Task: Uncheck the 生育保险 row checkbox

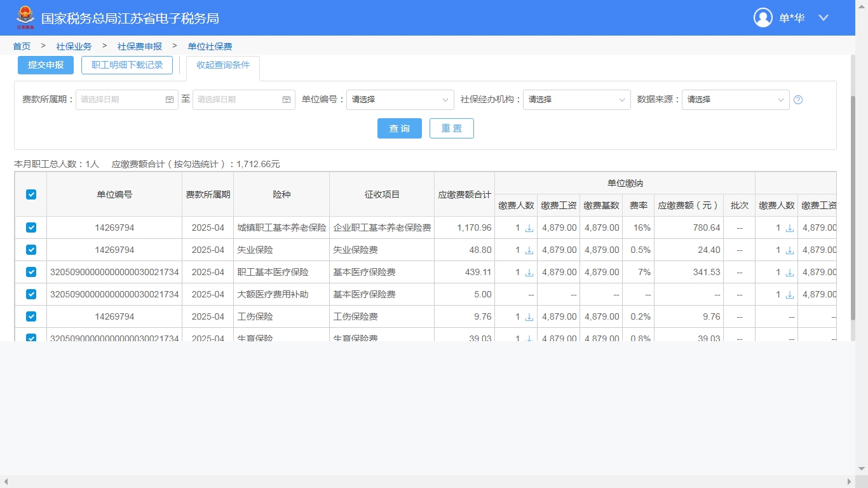Action: pos(31,337)
